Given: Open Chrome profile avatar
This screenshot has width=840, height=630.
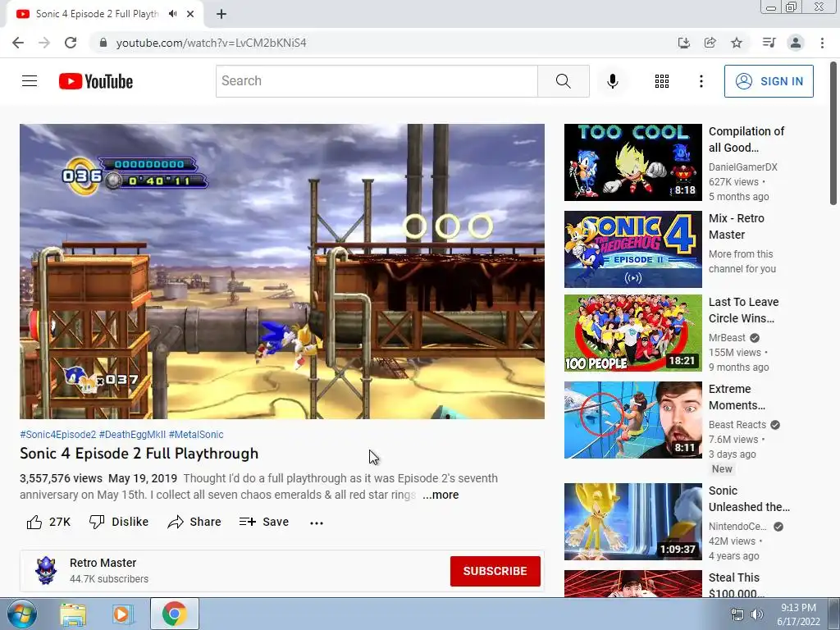Looking at the screenshot, I should (796, 43).
